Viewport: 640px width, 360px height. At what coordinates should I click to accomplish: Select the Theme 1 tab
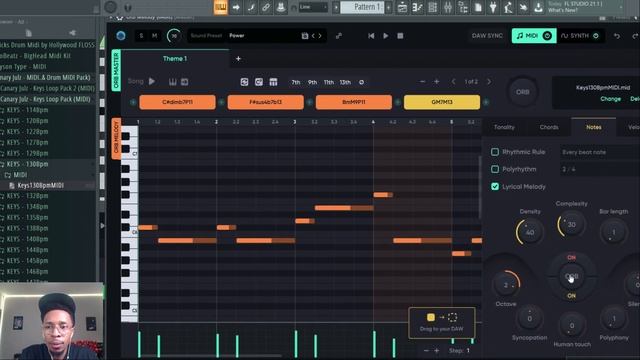(175, 59)
